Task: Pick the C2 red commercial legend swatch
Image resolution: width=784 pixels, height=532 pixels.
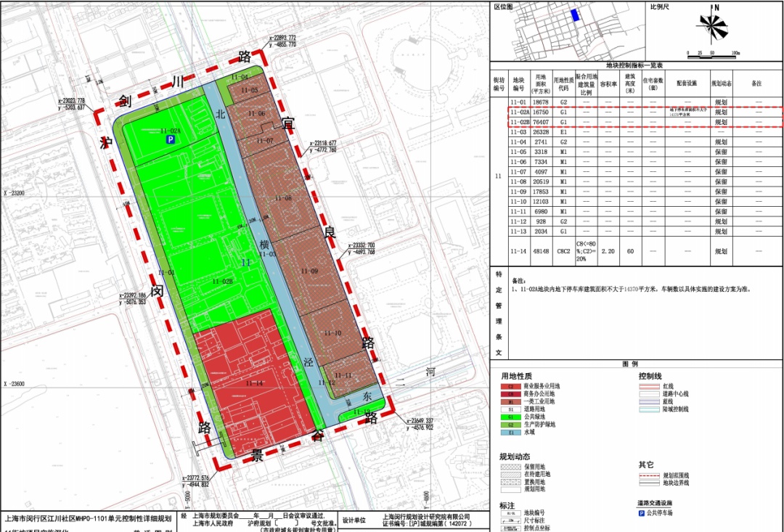Action: [x=511, y=386]
